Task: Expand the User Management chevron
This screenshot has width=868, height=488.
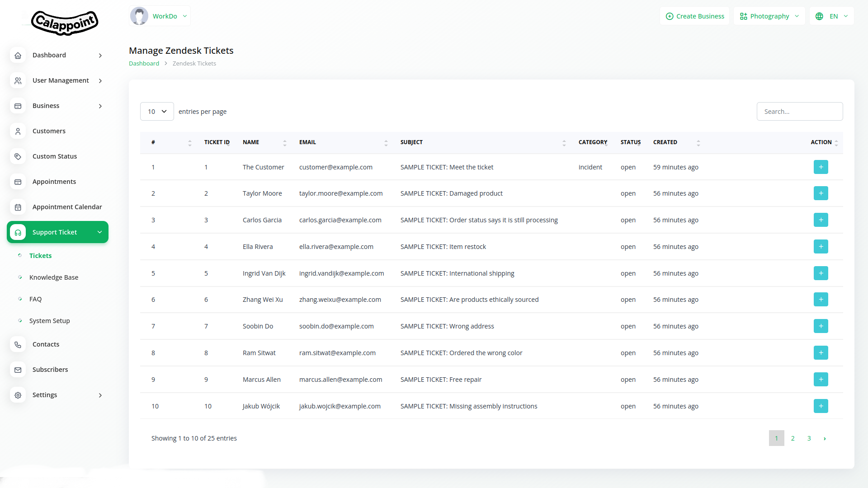Action: point(100,81)
